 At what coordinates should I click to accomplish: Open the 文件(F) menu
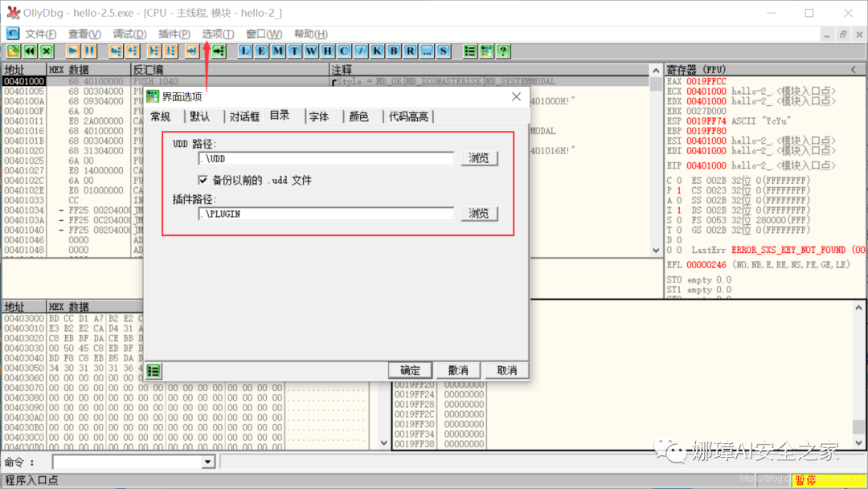pyautogui.click(x=40, y=34)
